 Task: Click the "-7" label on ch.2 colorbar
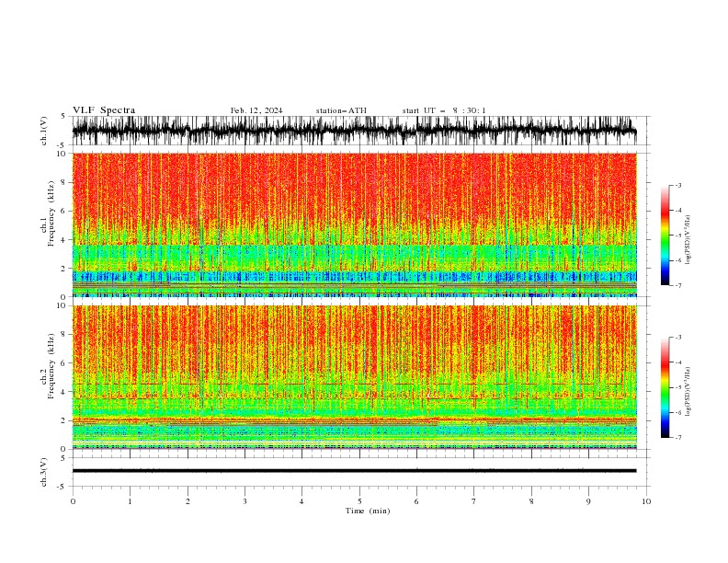point(677,438)
